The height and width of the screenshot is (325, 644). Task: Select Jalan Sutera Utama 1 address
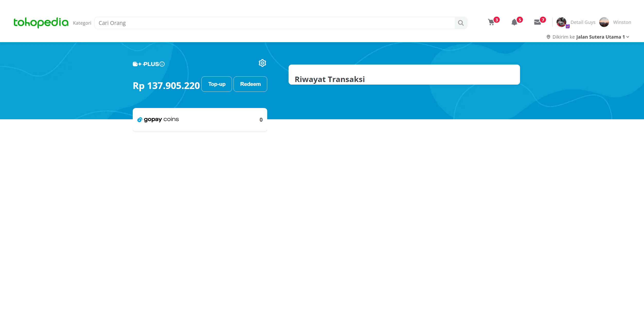(600, 37)
